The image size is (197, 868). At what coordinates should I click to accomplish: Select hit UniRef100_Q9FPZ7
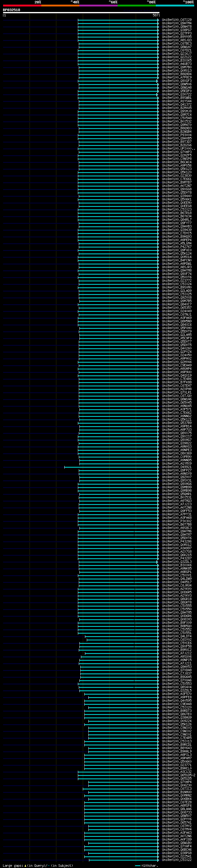pos(176,470)
